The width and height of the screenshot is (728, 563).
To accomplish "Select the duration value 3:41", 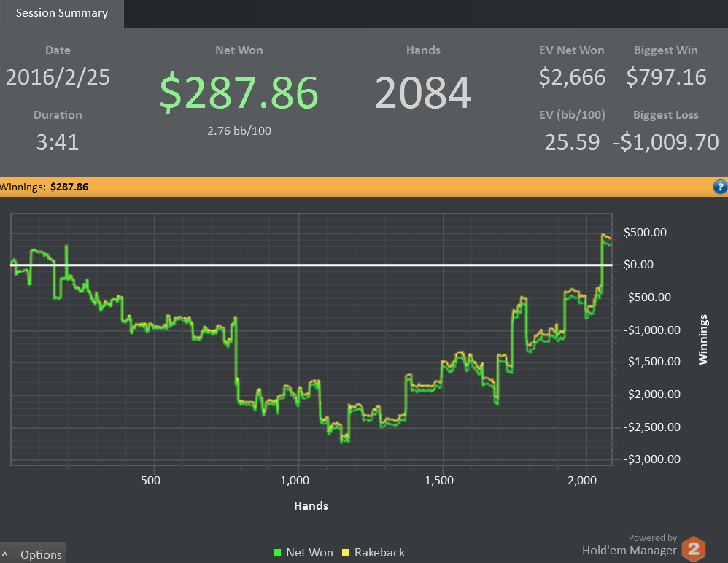I will click(x=58, y=142).
